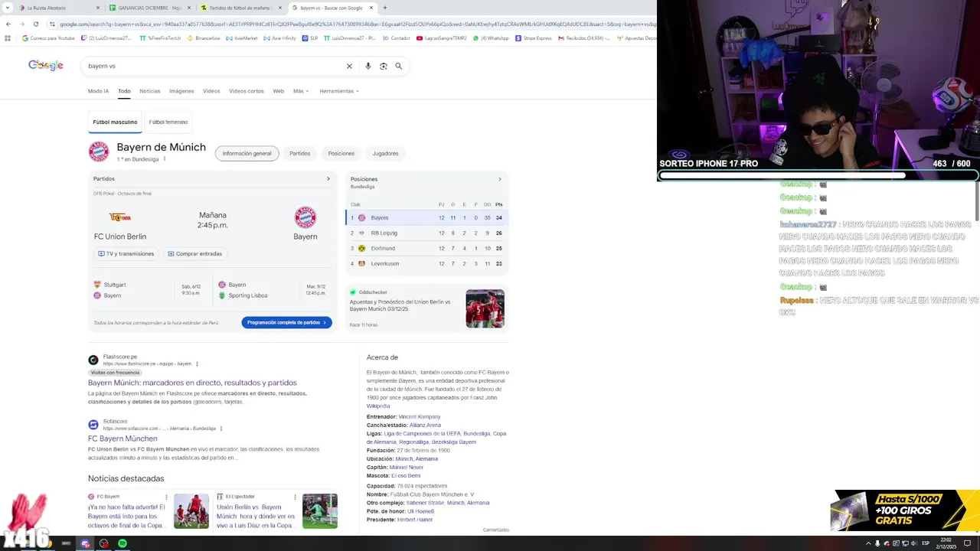Open the Noticias search filter

coord(150,91)
